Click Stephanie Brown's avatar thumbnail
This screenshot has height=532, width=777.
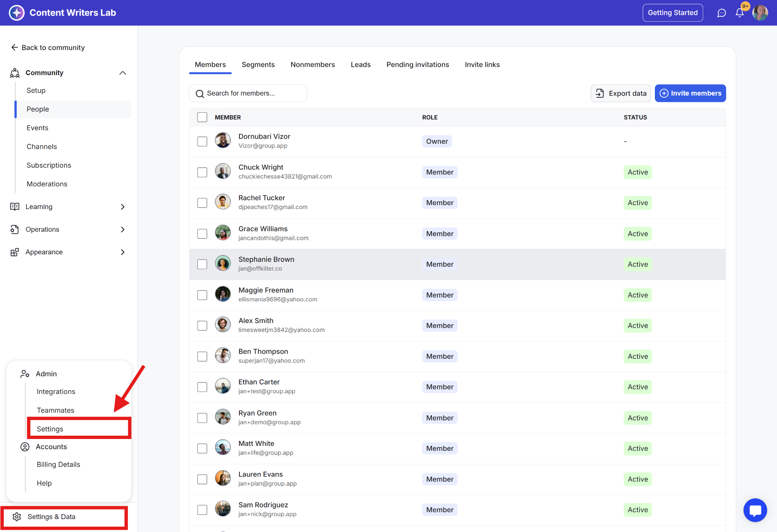pos(223,264)
